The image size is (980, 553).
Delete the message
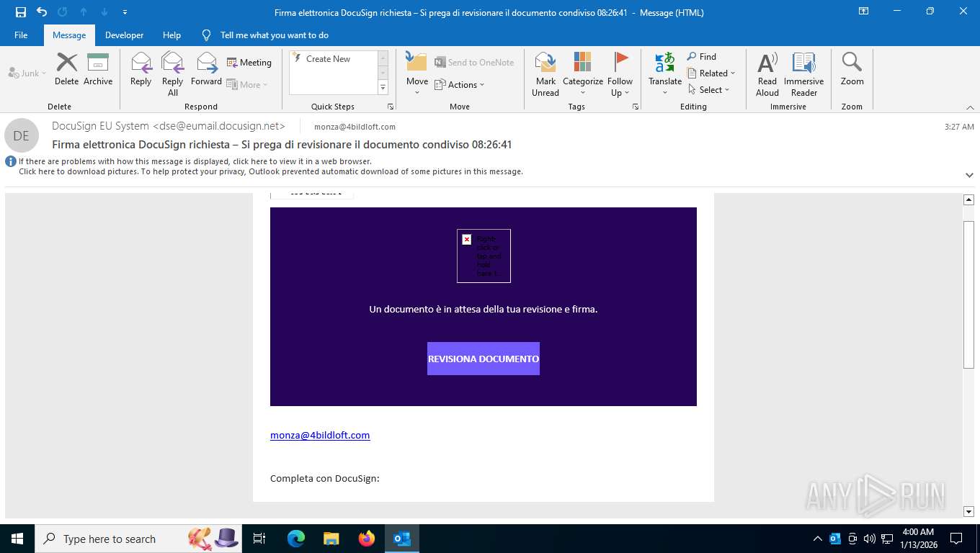tap(66, 70)
